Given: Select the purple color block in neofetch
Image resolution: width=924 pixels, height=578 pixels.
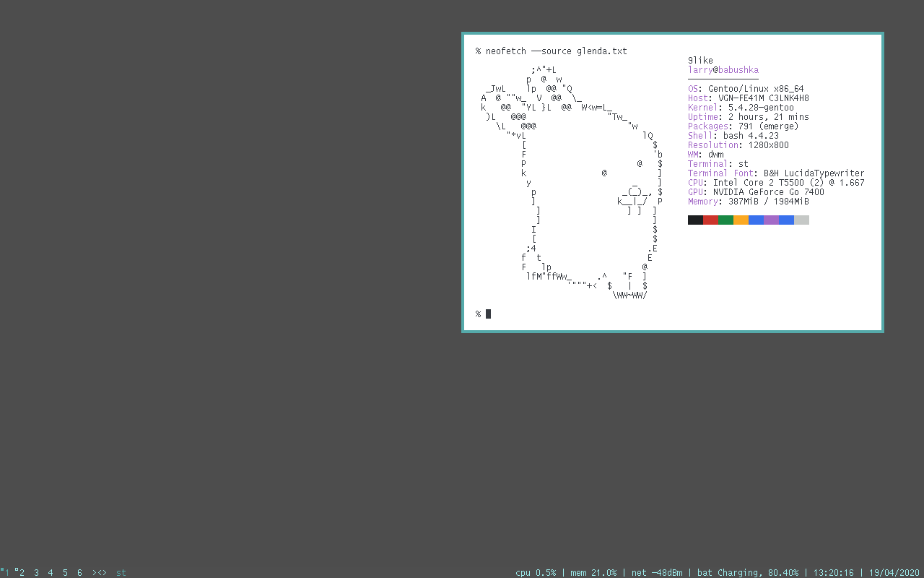Looking at the screenshot, I should [771, 220].
